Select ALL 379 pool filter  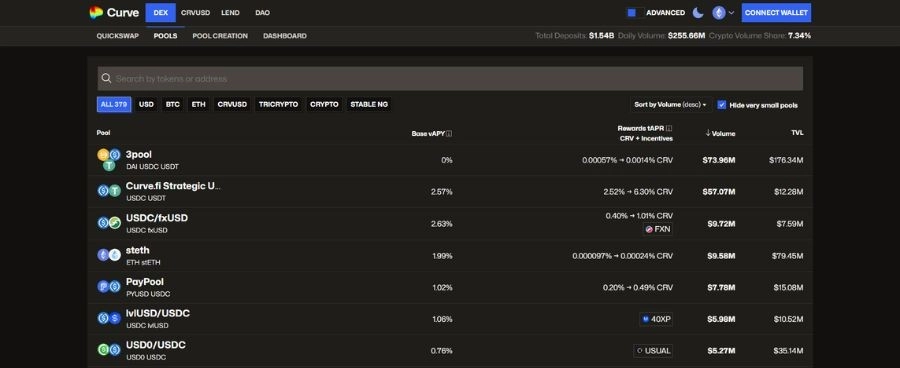(x=114, y=104)
